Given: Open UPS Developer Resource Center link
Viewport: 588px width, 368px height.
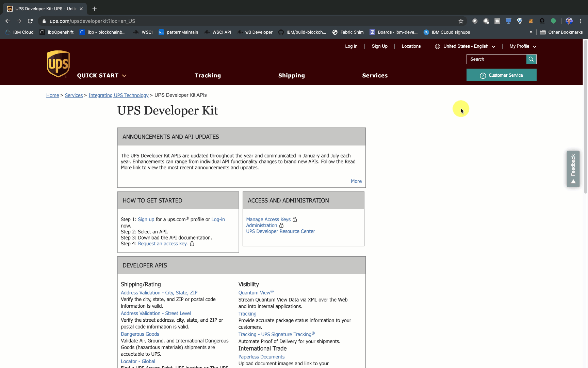Looking at the screenshot, I should [281, 231].
